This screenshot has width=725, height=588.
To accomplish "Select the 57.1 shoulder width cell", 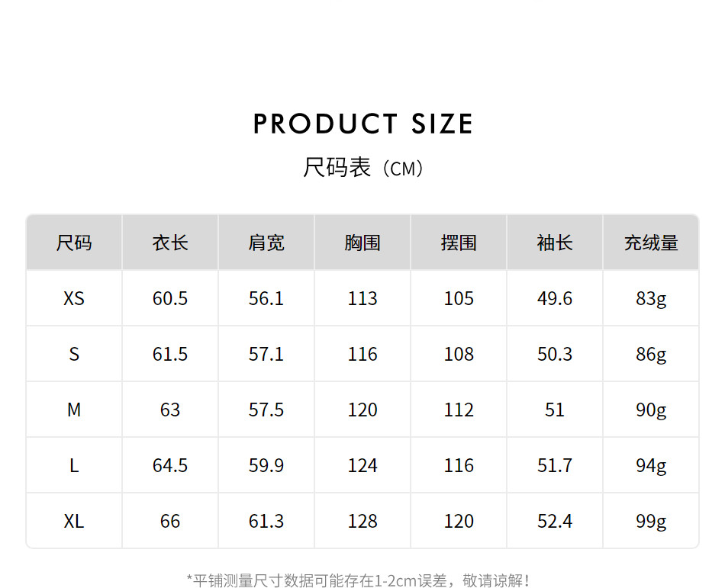I will (266, 354).
